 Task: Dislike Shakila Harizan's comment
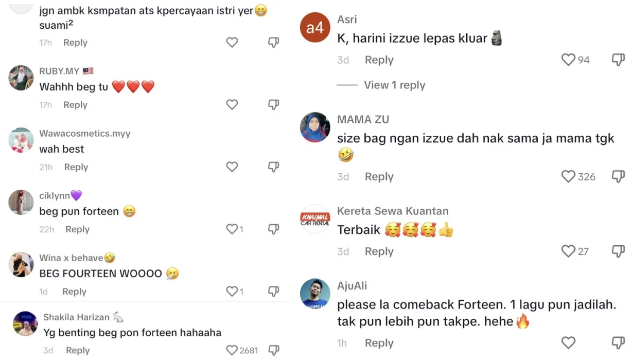[x=274, y=351]
